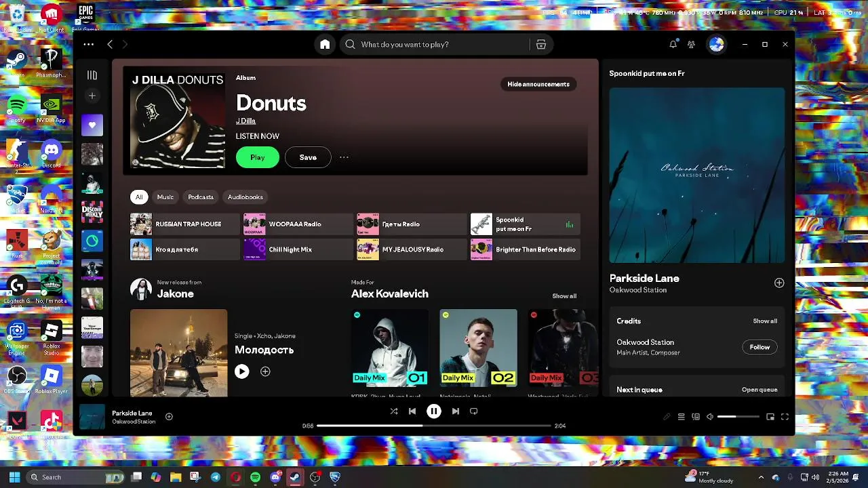Image resolution: width=868 pixels, height=488 pixels.
Task: Open the Browse icon in search bar
Action: [x=541, y=44]
